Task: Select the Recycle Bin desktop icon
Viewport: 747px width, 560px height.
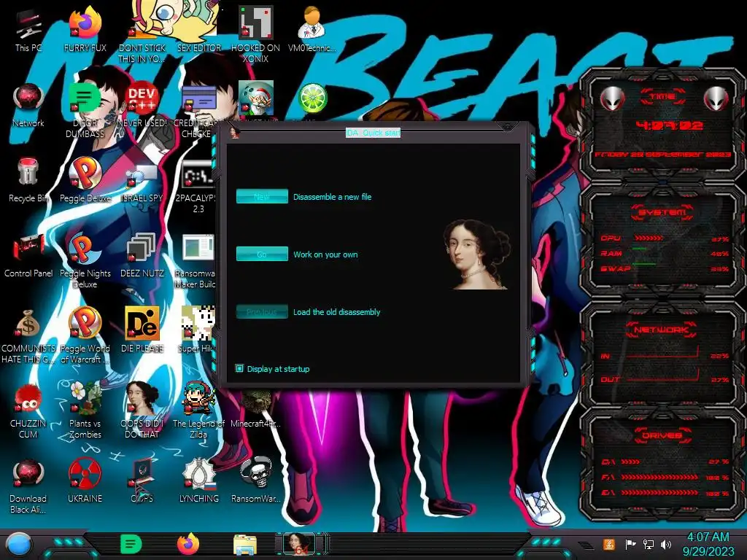Action: click(x=28, y=180)
